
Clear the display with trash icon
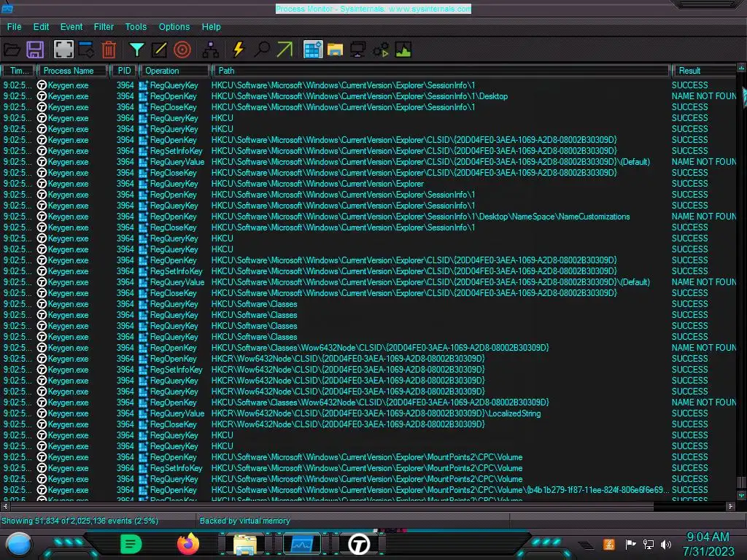coord(109,50)
